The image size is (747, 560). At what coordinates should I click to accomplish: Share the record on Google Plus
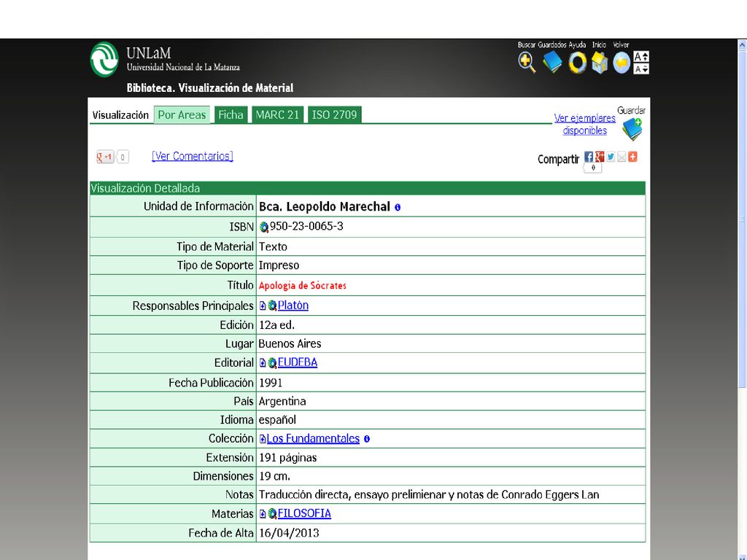600,157
